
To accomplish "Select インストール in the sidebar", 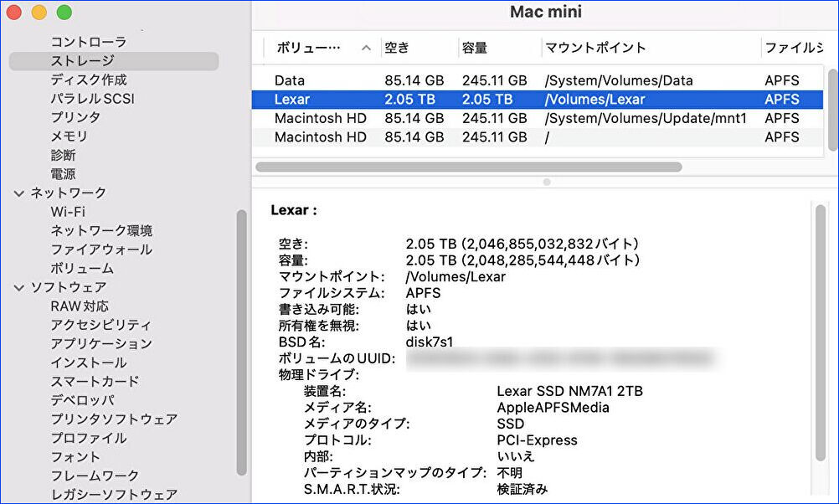I will (88, 363).
